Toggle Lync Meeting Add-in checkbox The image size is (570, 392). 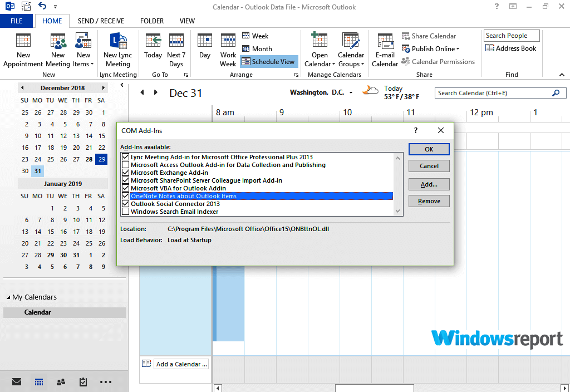[125, 156]
